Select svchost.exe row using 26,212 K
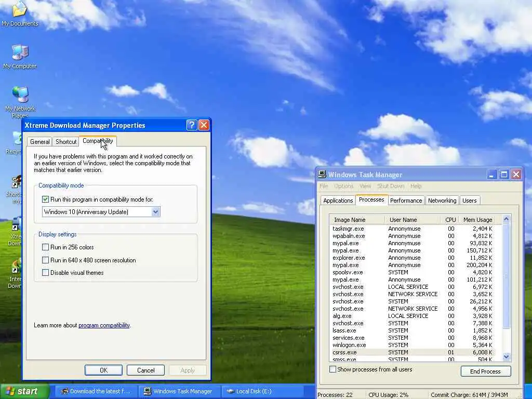This screenshot has height=399, width=532. [x=412, y=301]
